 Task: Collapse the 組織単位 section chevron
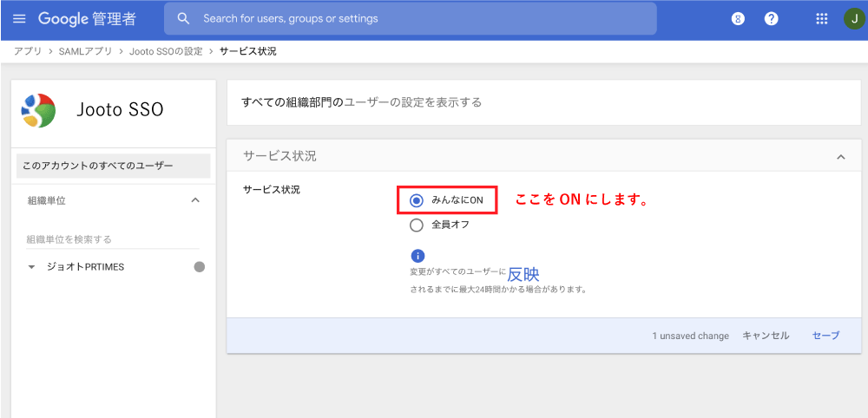(x=195, y=200)
